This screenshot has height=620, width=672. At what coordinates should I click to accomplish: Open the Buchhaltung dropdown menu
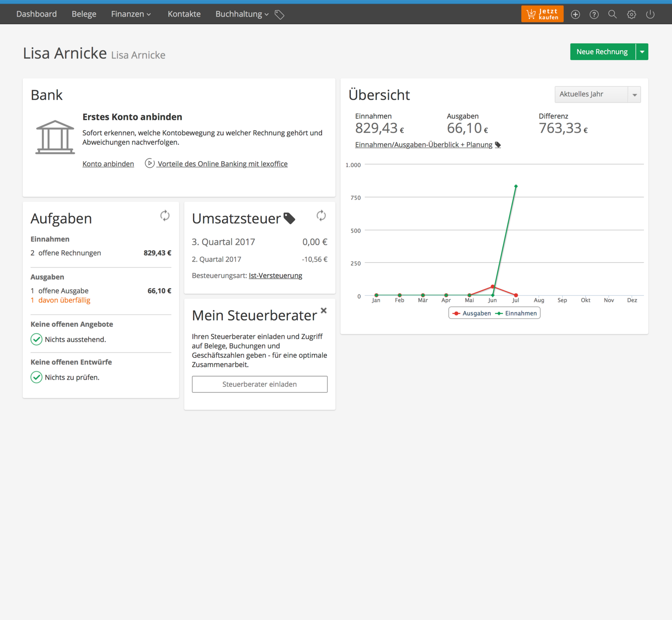pyautogui.click(x=242, y=14)
